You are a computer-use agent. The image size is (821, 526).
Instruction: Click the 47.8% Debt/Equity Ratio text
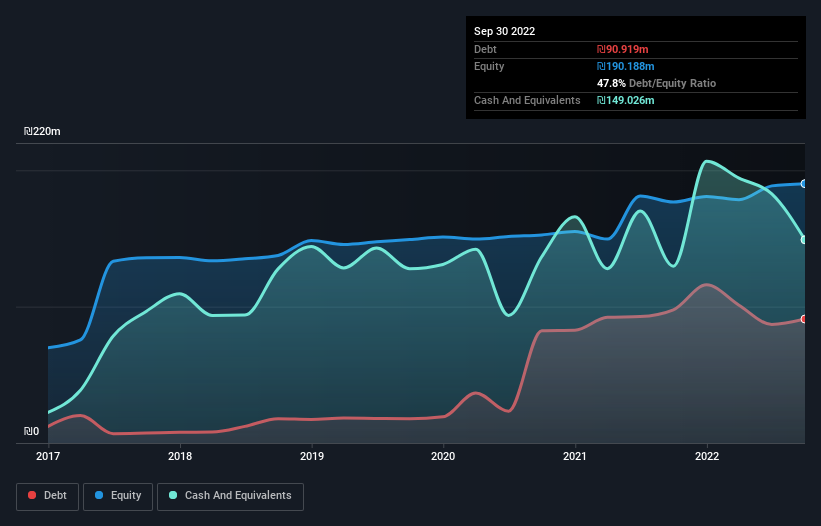(x=656, y=83)
